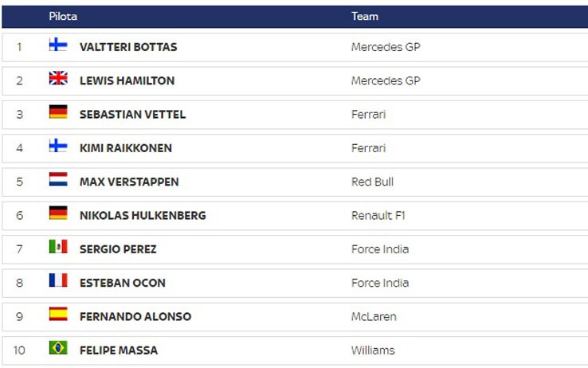Select the Pilota column header
The height and width of the screenshot is (368, 588).
pos(63,16)
